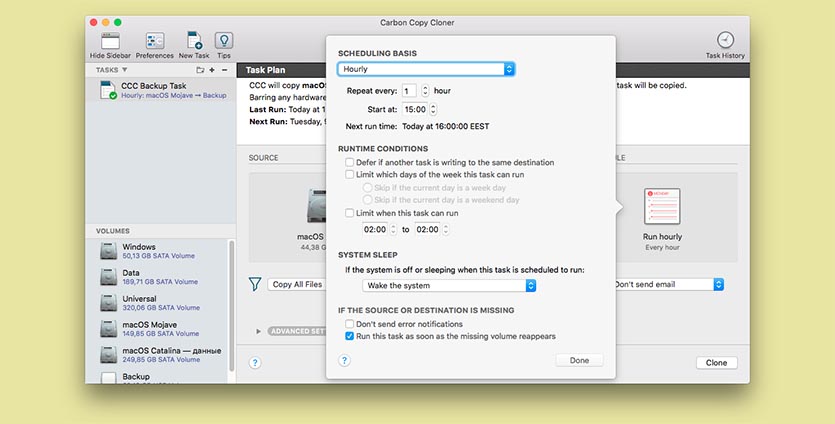This screenshot has width=835, height=424.
Task: Open Task History clock icon
Action: (x=725, y=40)
